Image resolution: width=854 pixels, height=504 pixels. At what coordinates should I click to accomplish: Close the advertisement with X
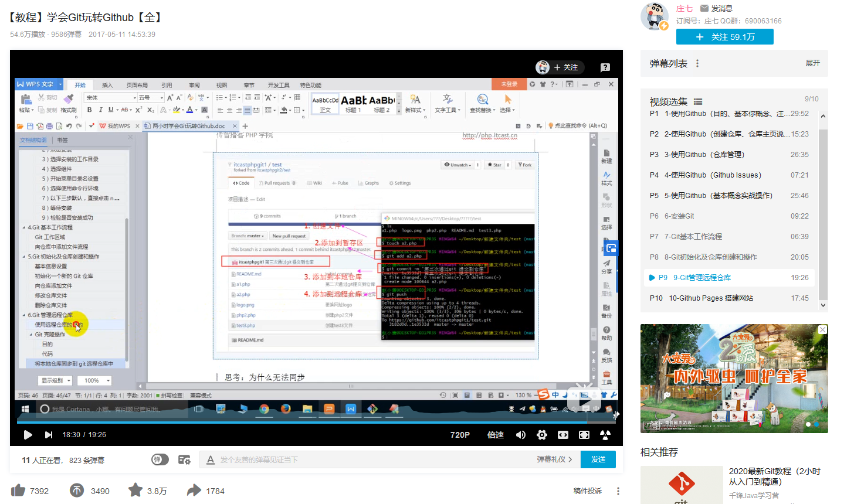[x=823, y=329]
